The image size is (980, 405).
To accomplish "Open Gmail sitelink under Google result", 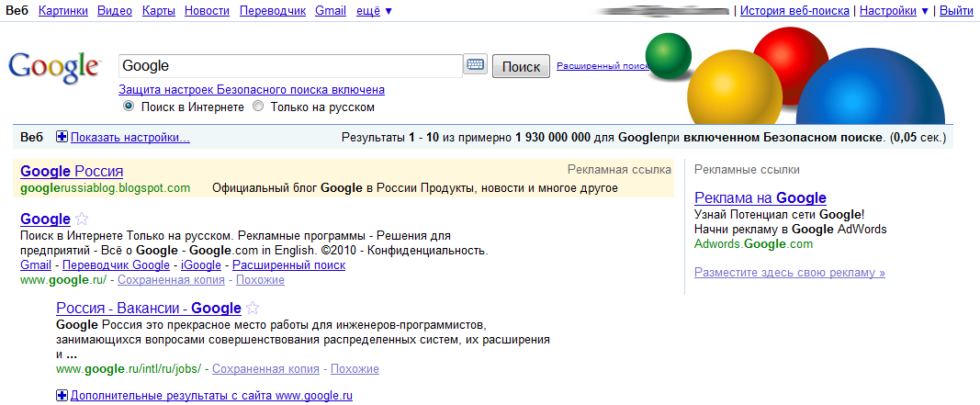I will (36, 265).
